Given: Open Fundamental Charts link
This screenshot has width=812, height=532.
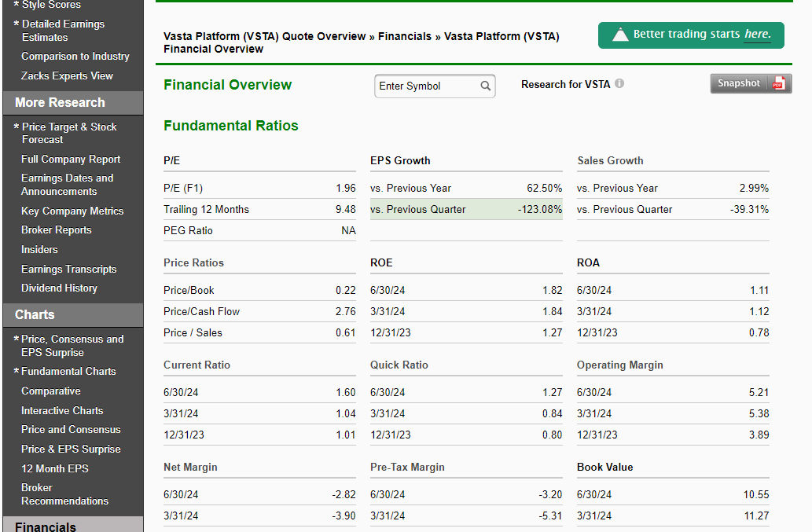Looking at the screenshot, I should click(x=68, y=371).
